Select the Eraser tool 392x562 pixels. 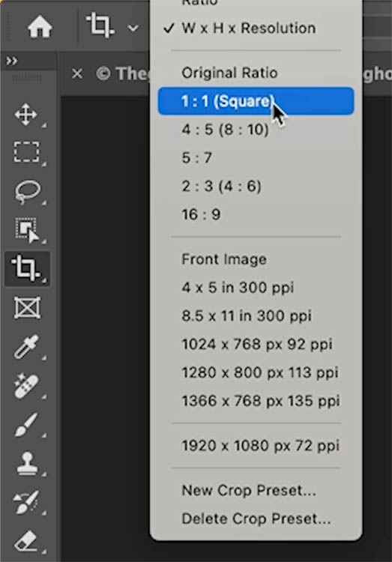coord(25,542)
